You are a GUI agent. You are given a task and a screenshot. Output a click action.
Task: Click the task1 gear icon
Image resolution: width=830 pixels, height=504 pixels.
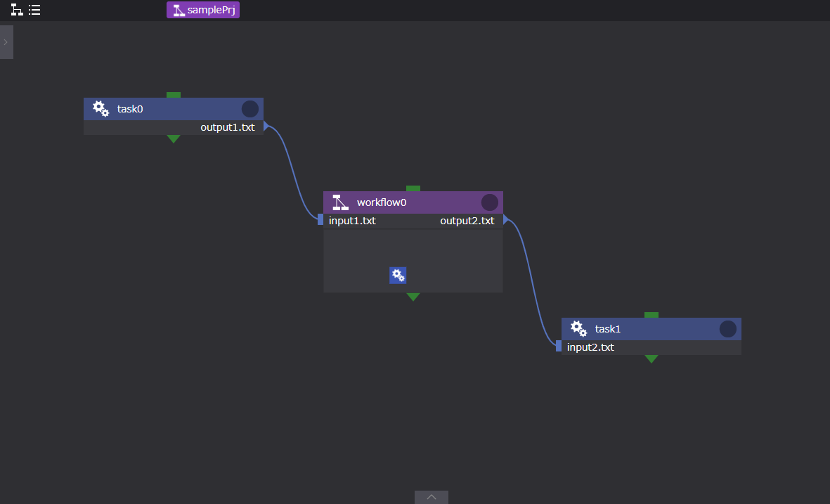point(578,329)
